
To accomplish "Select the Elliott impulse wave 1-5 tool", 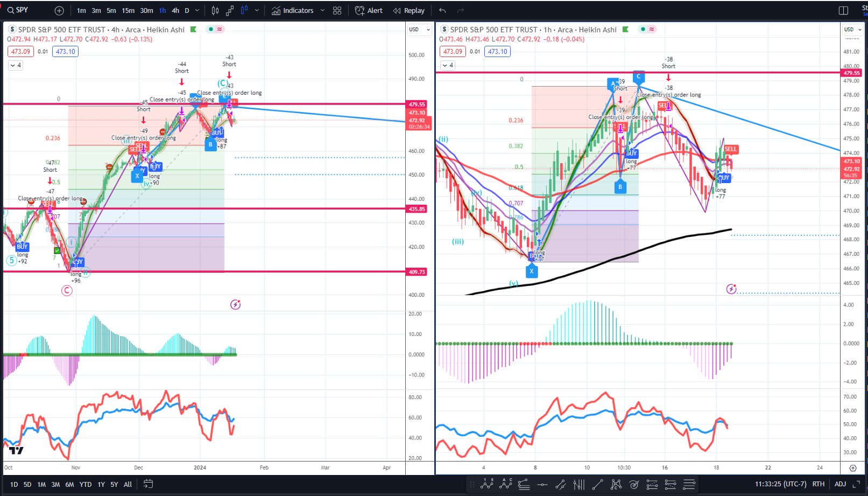I will click(487, 484).
